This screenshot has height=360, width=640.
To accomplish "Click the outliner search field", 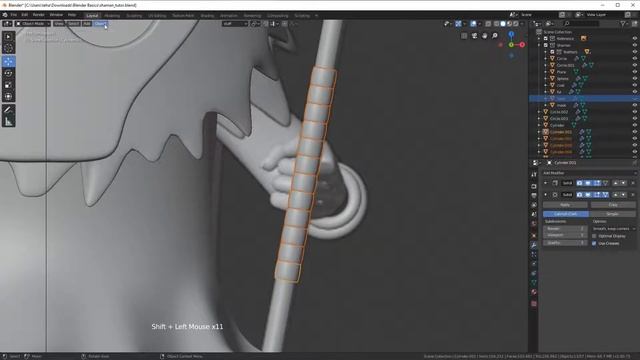I will point(581,24).
